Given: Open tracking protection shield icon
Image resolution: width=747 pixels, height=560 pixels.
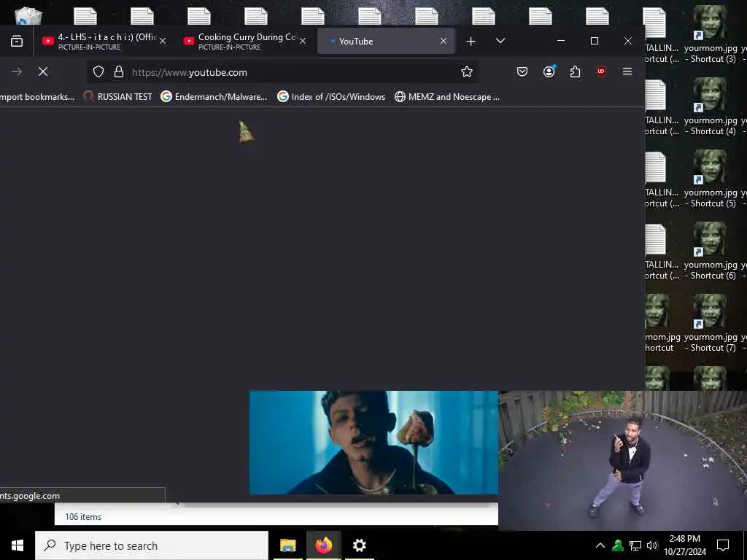Looking at the screenshot, I should 98,72.
